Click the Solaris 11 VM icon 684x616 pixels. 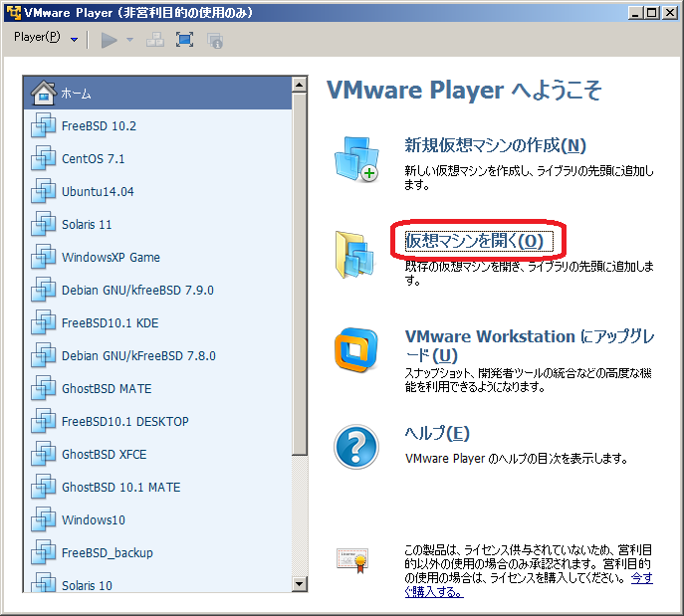click(43, 224)
